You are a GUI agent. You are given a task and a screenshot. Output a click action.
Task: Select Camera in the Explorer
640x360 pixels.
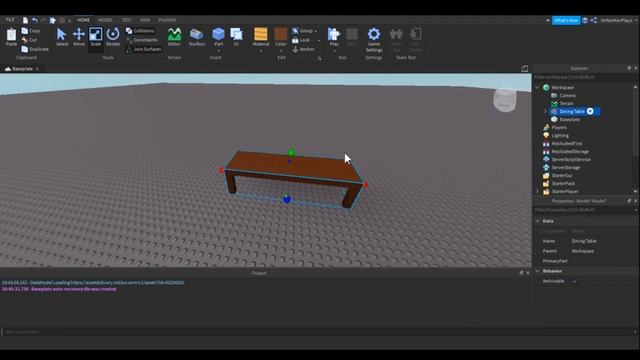point(567,95)
